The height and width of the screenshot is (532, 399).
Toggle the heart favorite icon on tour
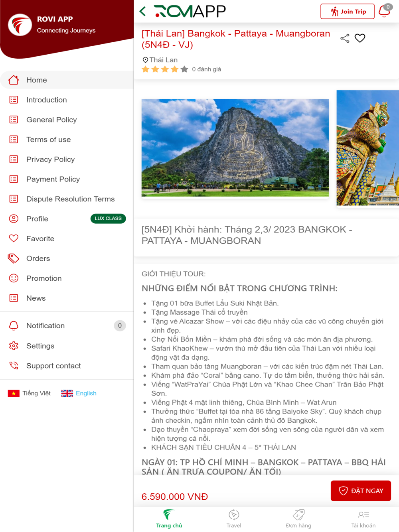pyautogui.click(x=360, y=38)
